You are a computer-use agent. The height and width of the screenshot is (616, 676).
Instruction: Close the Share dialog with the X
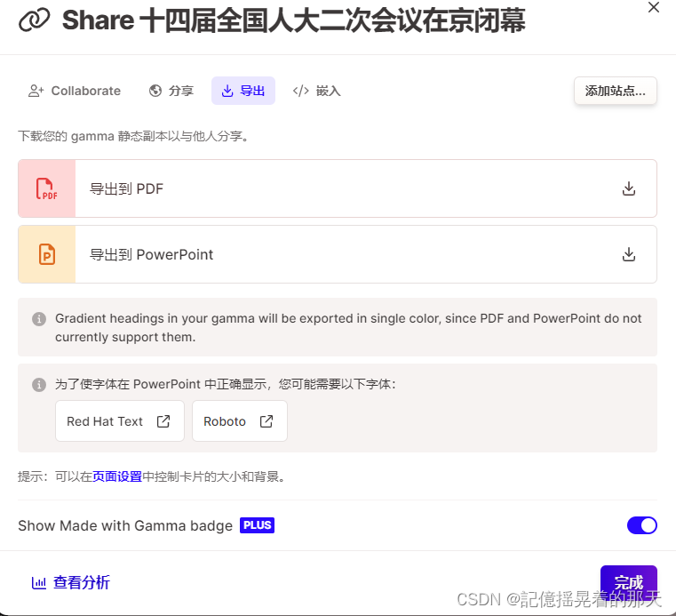(654, 7)
